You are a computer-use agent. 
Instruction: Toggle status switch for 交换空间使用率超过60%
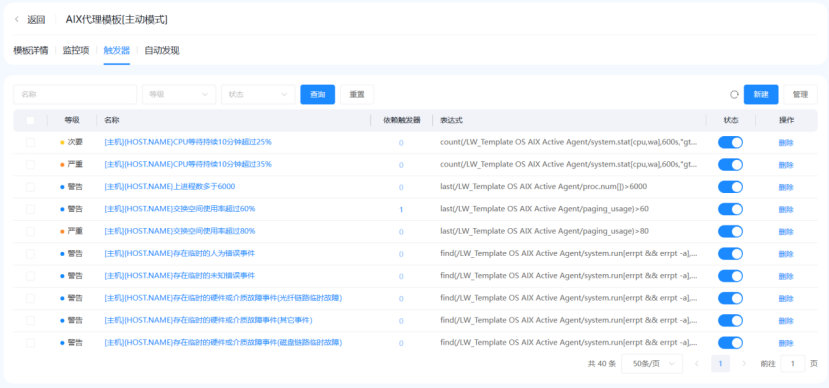tap(730, 209)
